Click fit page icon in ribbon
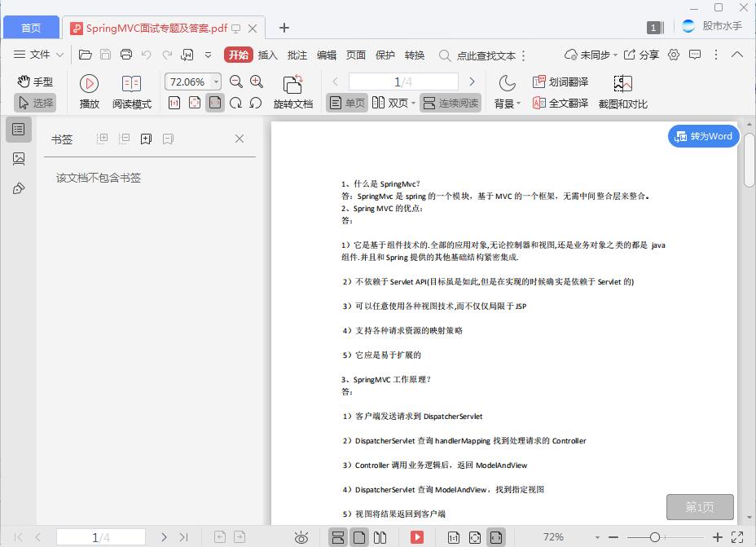 195,103
